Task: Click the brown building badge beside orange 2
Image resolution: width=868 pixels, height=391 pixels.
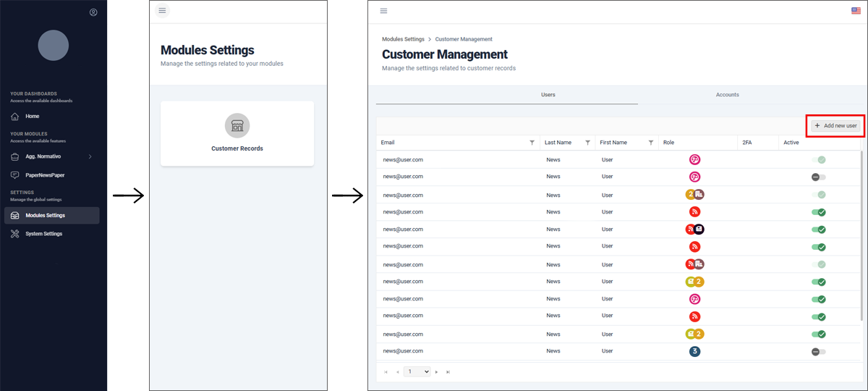Action: click(x=699, y=194)
